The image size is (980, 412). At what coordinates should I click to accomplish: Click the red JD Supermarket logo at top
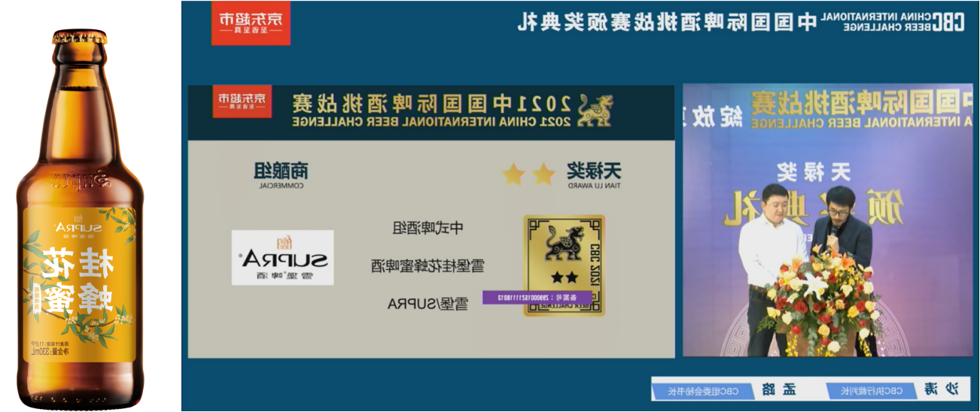pyautogui.click(x=250, y=23)
